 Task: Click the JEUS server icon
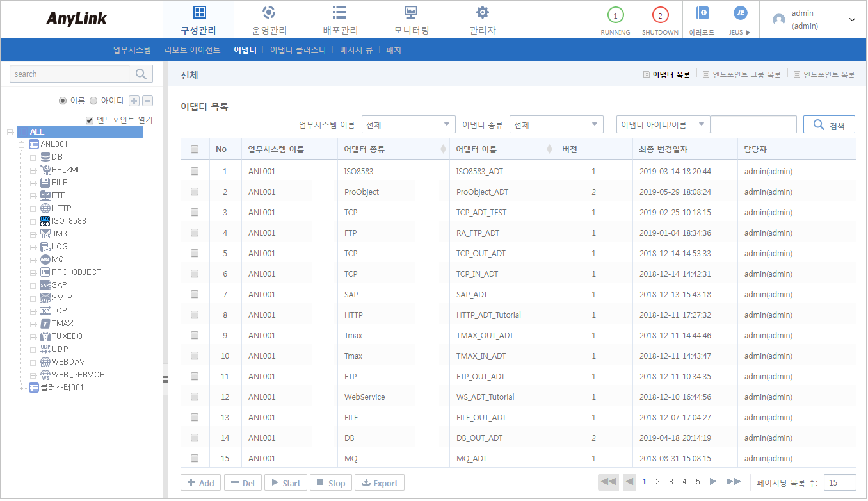tap(739, 13)
